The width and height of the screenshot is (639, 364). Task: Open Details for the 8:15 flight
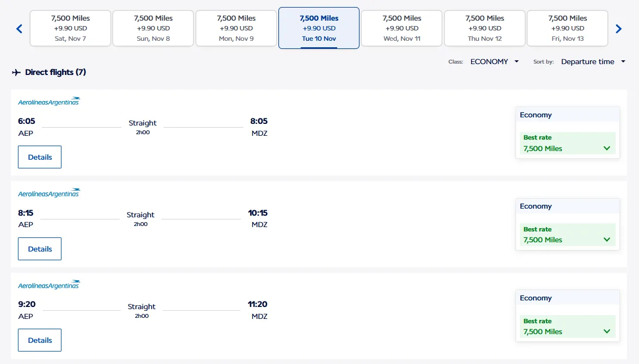(40, 249)
